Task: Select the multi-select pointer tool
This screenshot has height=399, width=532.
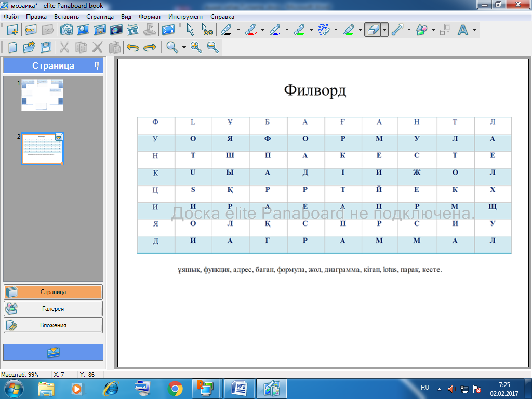Action: pyautogui.click(x=207, y=30)
